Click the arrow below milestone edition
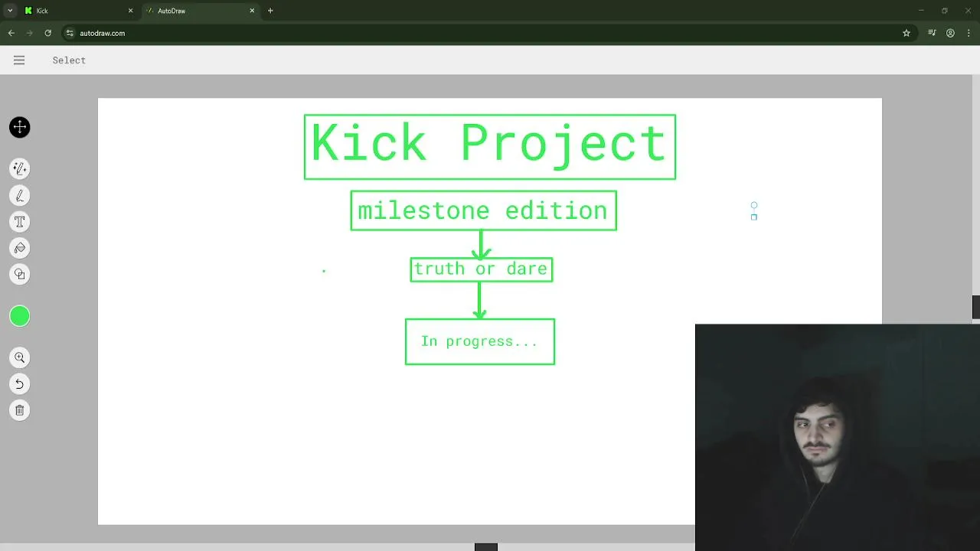This screenshot has height=551, width=980. point(482,245)
